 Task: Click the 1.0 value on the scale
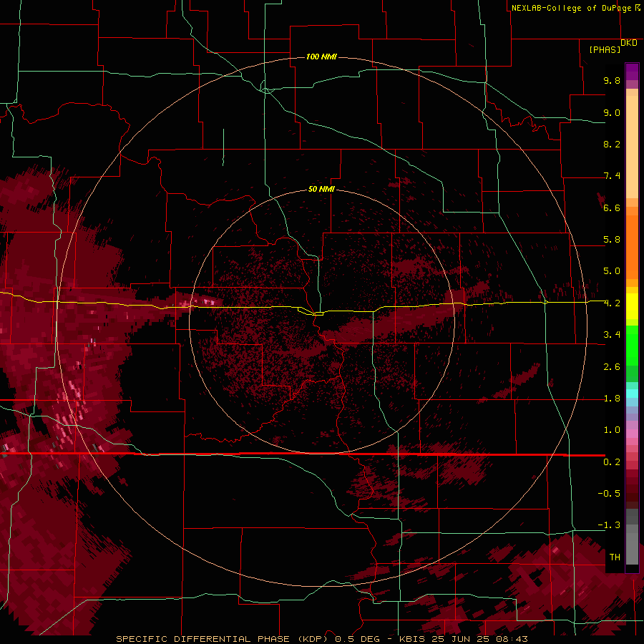click(x=612, y=430)
